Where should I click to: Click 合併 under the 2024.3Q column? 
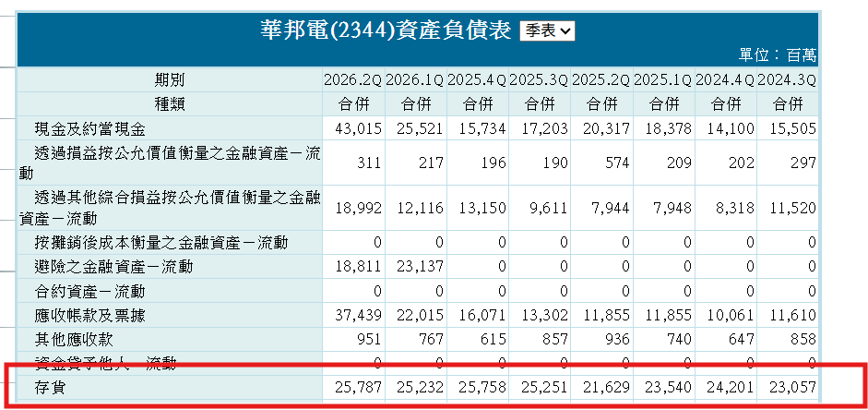coord(787,103)
